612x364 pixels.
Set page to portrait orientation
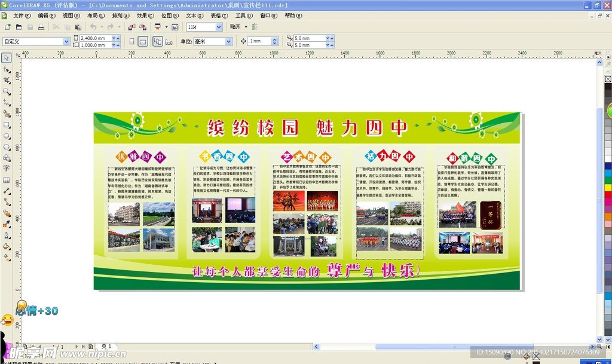click(132, 41)
